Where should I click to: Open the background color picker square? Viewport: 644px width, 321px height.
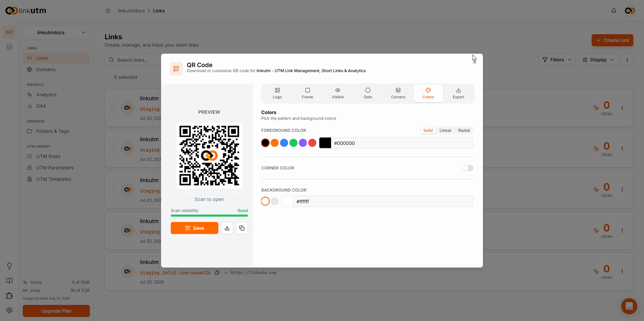tap(287, 201)
